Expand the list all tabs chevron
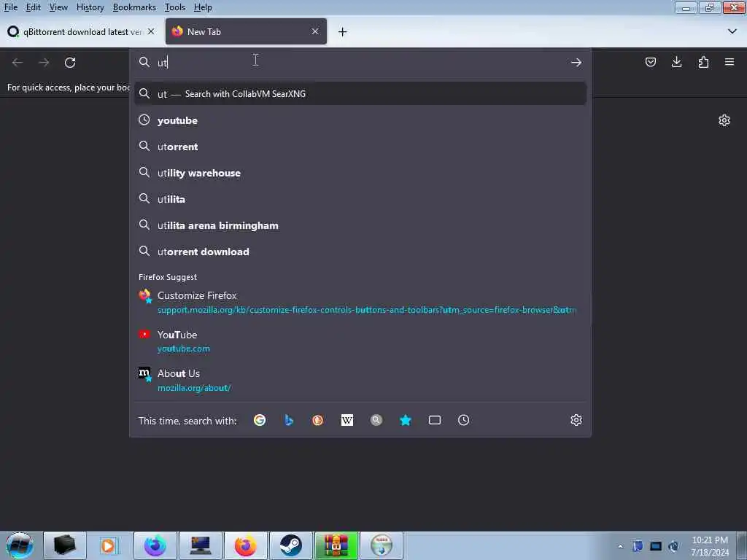This screenshot has width=747, height=560. coord(732,31)
